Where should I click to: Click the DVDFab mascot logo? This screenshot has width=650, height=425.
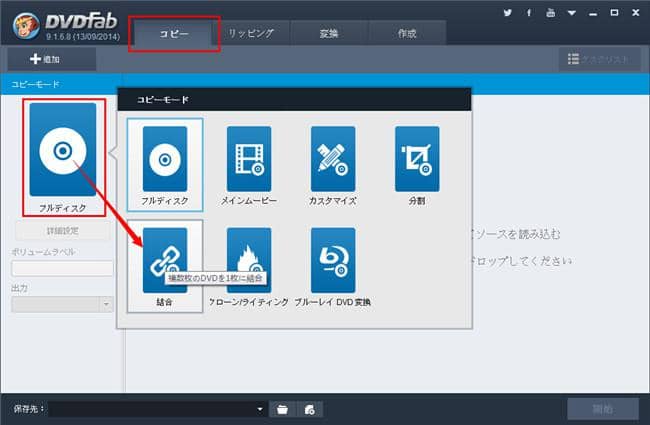coord(26,26)
